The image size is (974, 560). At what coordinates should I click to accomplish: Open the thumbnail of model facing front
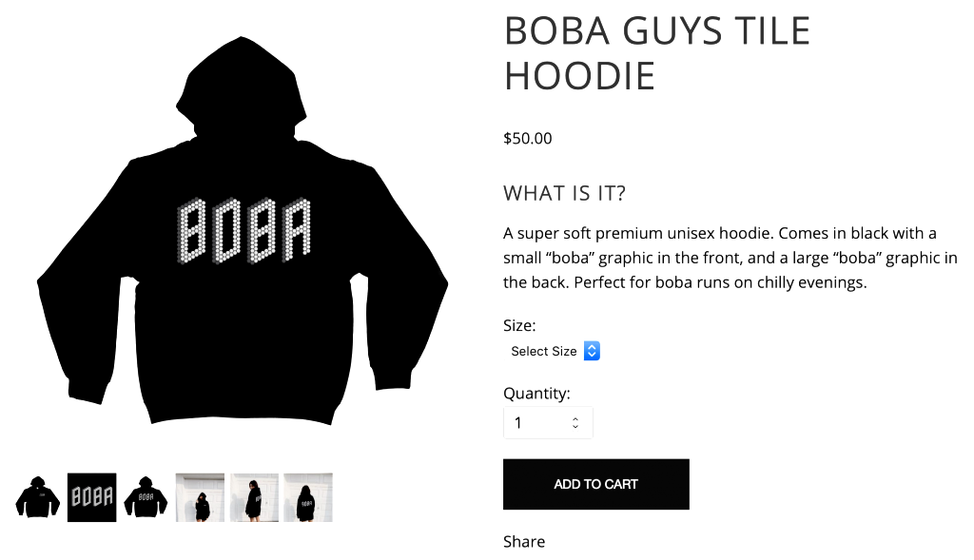pyautogui.click(x=200, y=497)
